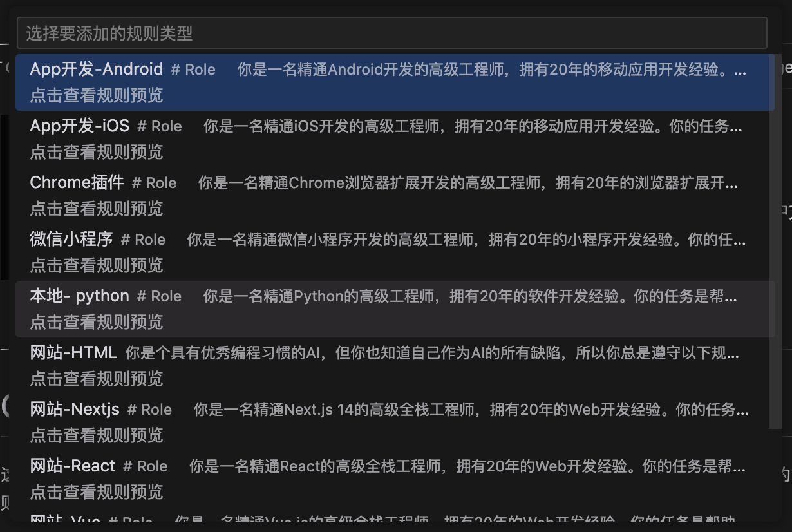Choose the 网站-React rule option
Screen dimensions: 792x532
click(395, 479)
